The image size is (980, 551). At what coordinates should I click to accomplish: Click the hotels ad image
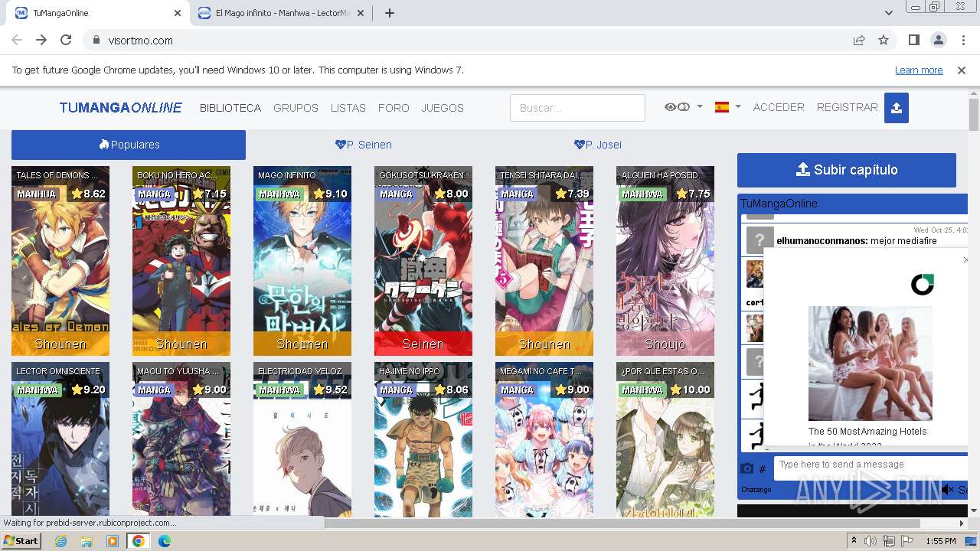[x=871, y=364]
